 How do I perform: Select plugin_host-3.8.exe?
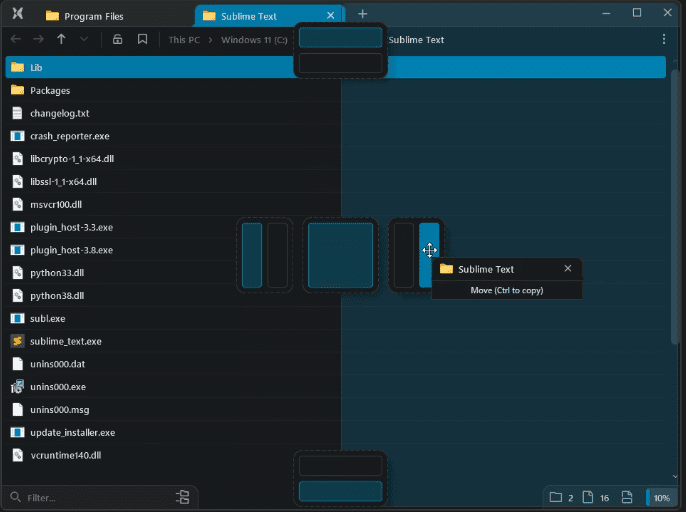coord(336,250)
